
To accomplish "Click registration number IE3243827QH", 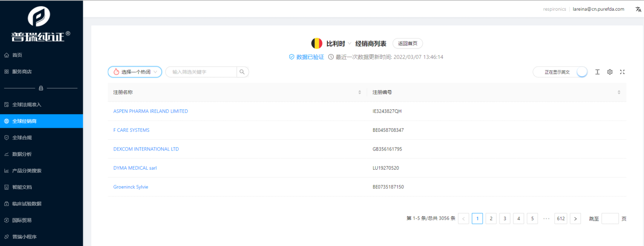I will [387, 111].
